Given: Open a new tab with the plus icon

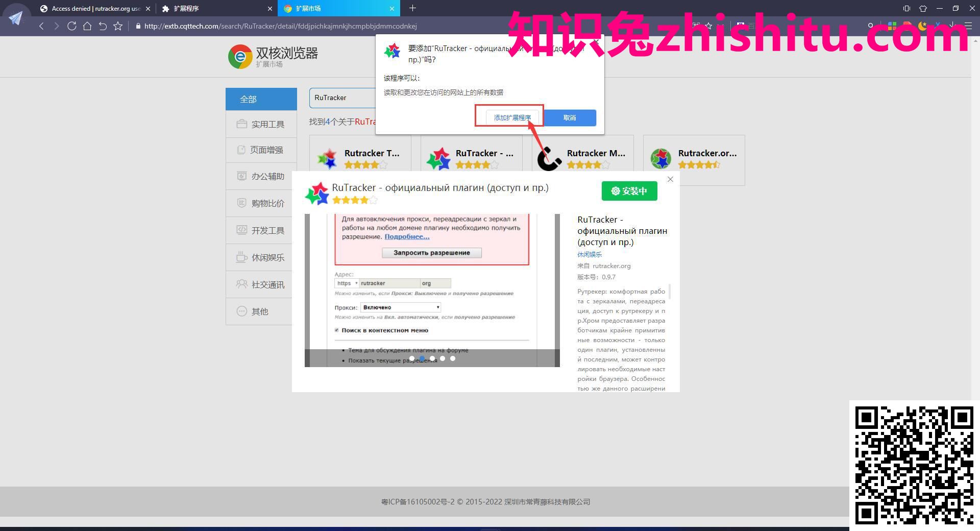Looking at the screenshot, I should click(412, 8).
